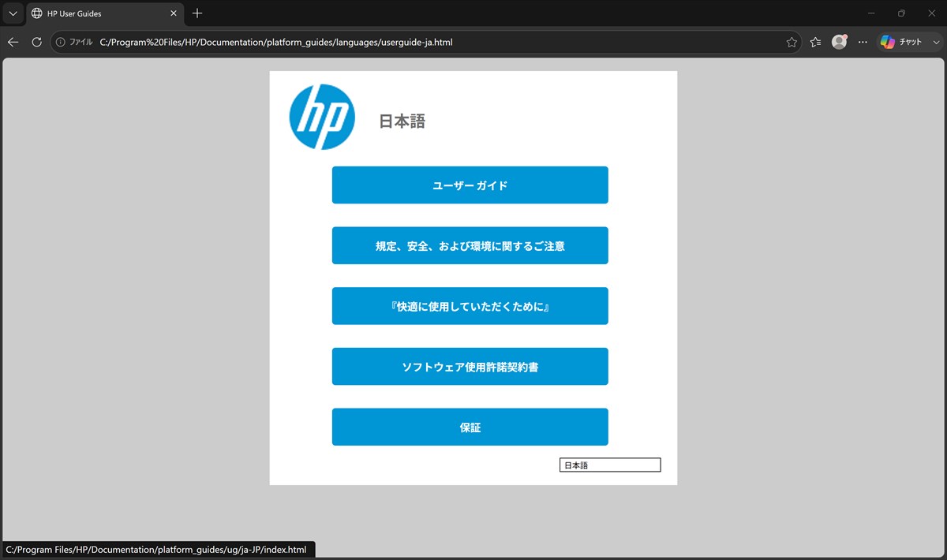Restore down the browser window
Screen dimensions: 947x560
click(901, 13)
